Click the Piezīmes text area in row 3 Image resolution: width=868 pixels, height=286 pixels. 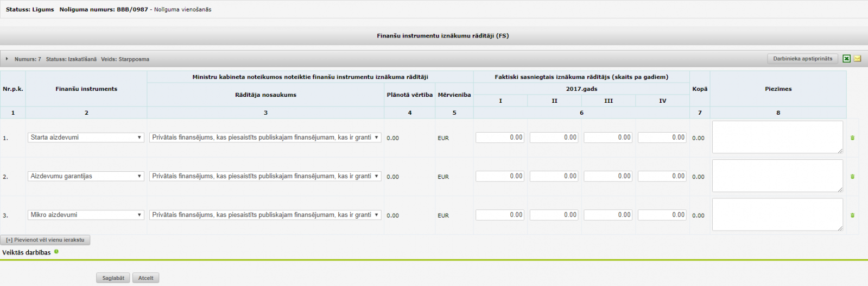coord(777,214)
